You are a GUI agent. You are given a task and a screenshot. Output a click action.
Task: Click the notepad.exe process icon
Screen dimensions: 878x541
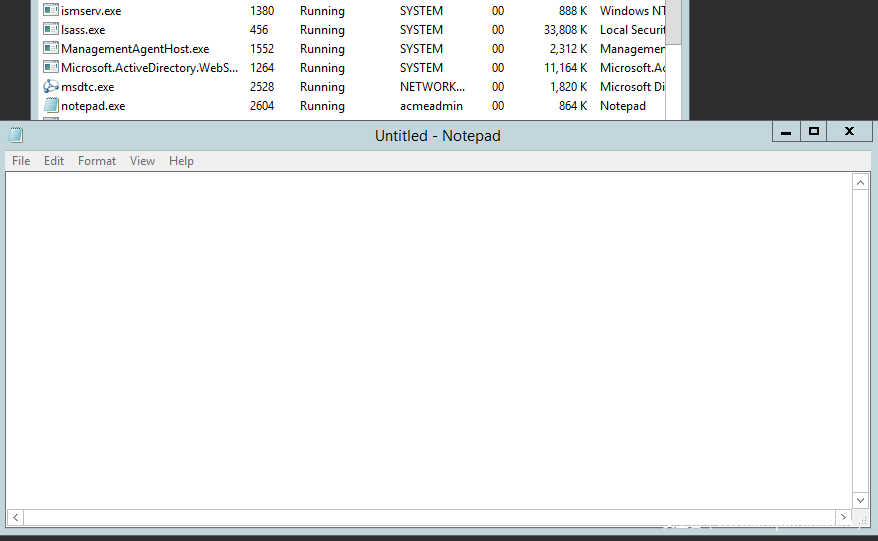(x=51, y=105)
